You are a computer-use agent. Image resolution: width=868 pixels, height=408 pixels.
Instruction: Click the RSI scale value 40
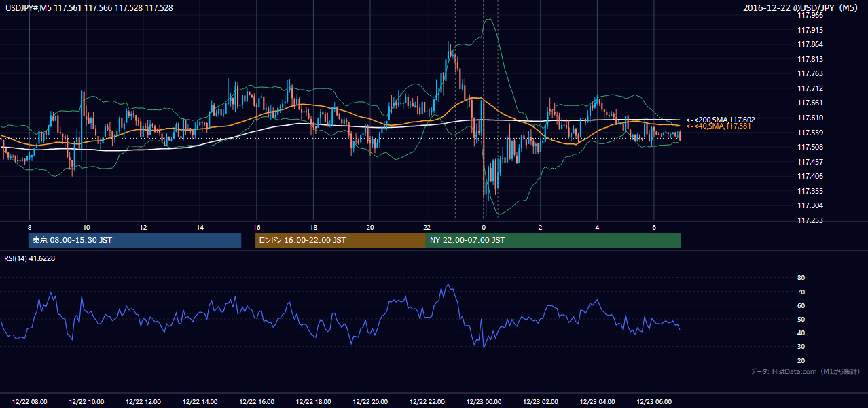[x=801, y=333]
